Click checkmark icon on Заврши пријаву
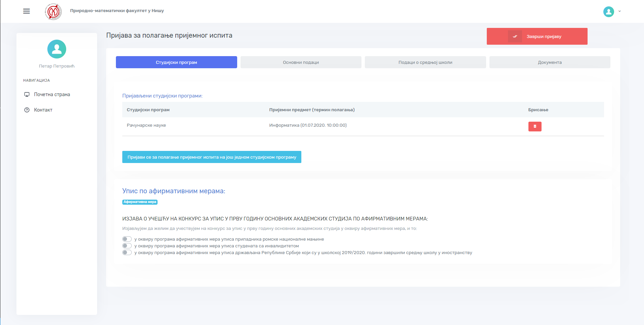The image size is (644, 325). (x=515, y=36)
